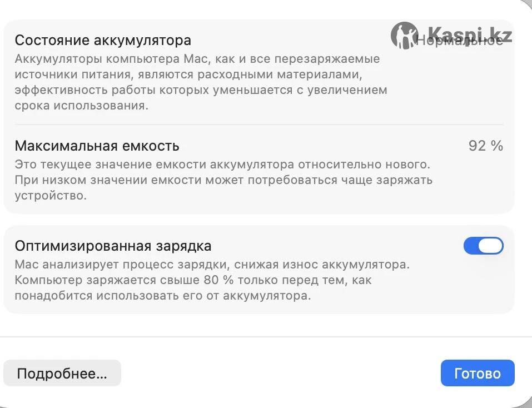Click the line starting with понадобится использовать
This screenshot has width=532, height=408.
pyautogui.click(x=162, y=296)
